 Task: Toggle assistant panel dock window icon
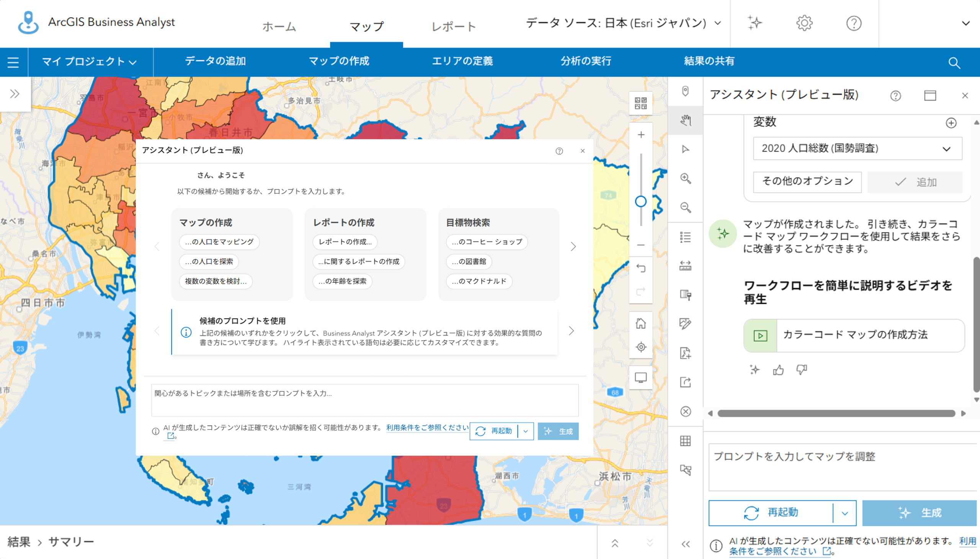click(x=930, y=96)
